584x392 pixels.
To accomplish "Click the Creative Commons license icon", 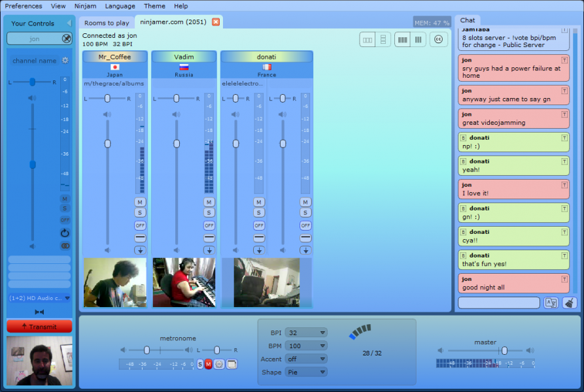I will (438, 39).
